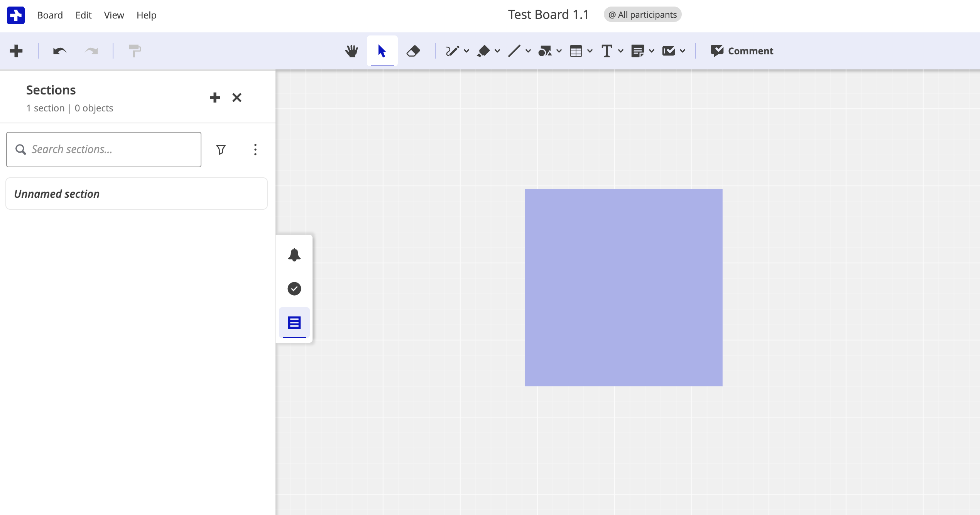The height and width of the screenshot is (515, 980).
Task: Select the format painter icon
Action: tap(135, 51)
